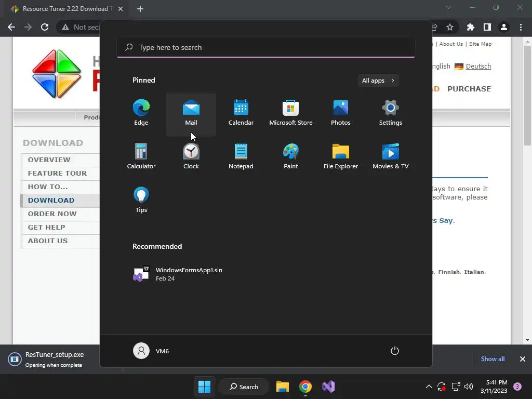Image resolution: width=532 pixels, height=399 pixels.
Task: Open the Clock app
Action: (191, 157)
